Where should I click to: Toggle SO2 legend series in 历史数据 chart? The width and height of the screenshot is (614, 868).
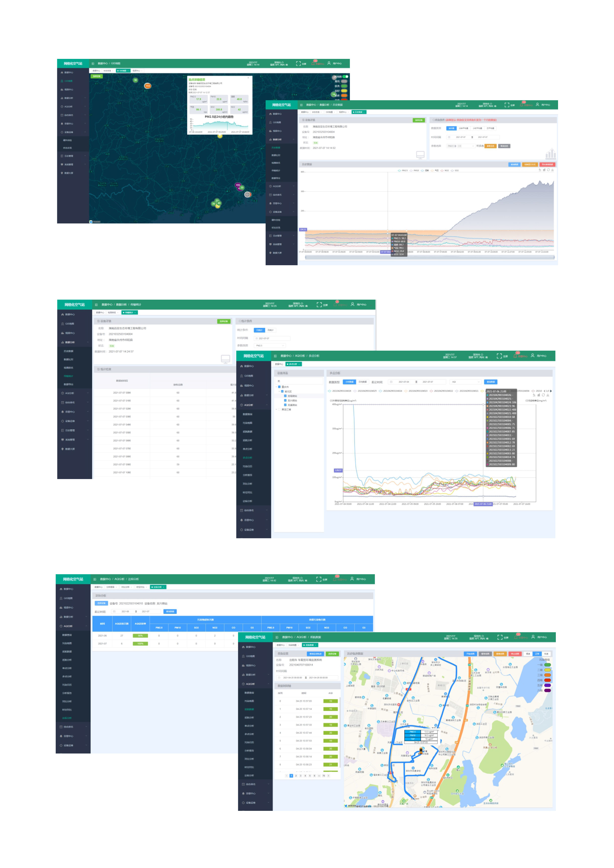click(454, 170)
